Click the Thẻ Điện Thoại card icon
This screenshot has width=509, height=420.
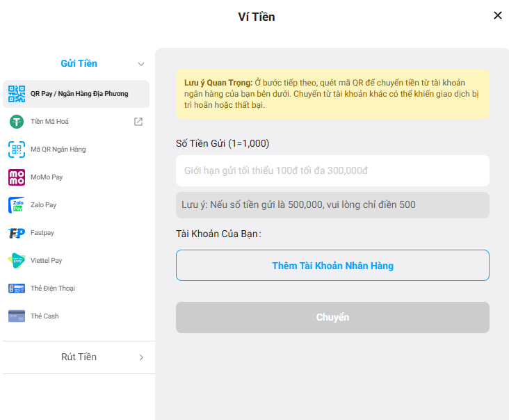[x=17, y=289]
